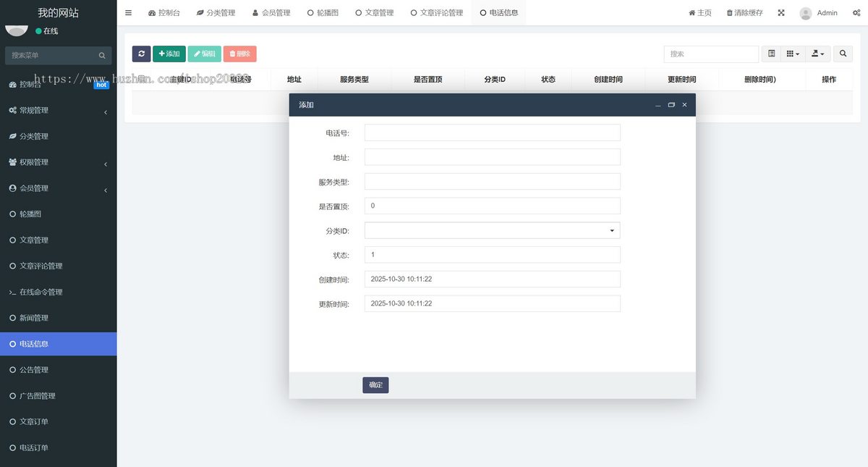
Task: Toggle the hamburger sidebar menu icon
Action: pyautogui.click(x=128, y=12)
